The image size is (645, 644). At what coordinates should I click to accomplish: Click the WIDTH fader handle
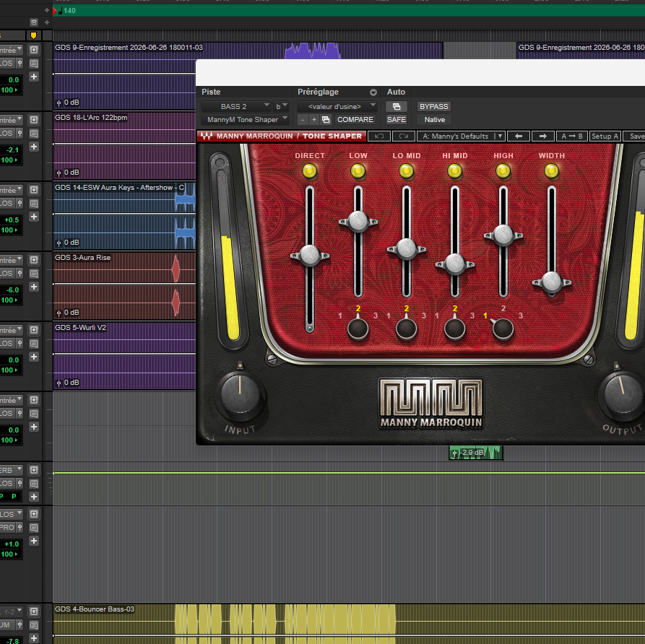click(x=552, y=282)
